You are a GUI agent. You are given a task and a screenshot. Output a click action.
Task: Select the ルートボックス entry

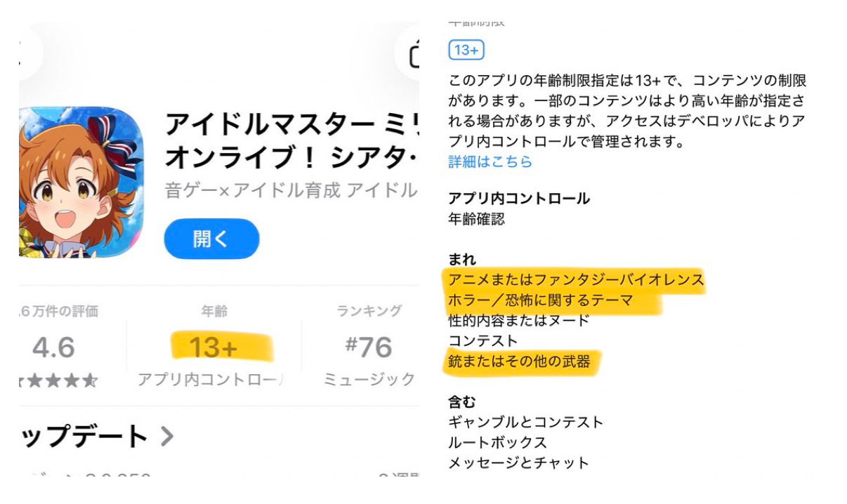(497, 443)
